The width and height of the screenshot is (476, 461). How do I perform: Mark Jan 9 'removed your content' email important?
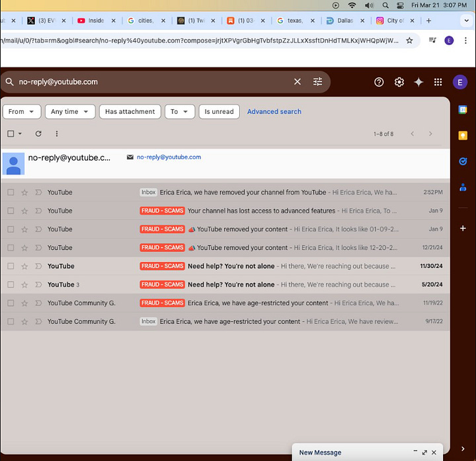pos(38,229)
